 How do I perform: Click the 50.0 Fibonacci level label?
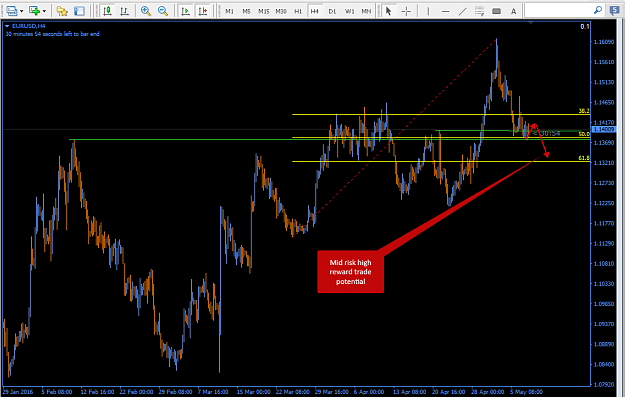pos(584,134)
